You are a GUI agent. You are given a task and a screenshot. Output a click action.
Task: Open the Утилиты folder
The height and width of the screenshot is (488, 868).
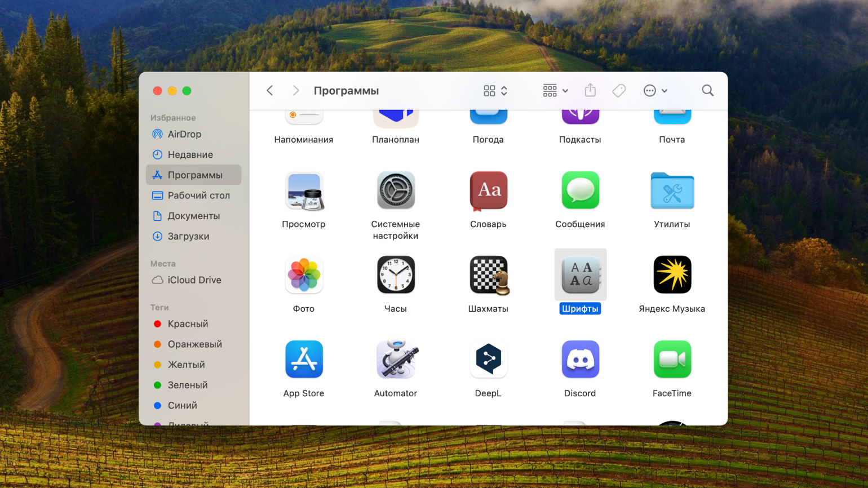point(672,191)
